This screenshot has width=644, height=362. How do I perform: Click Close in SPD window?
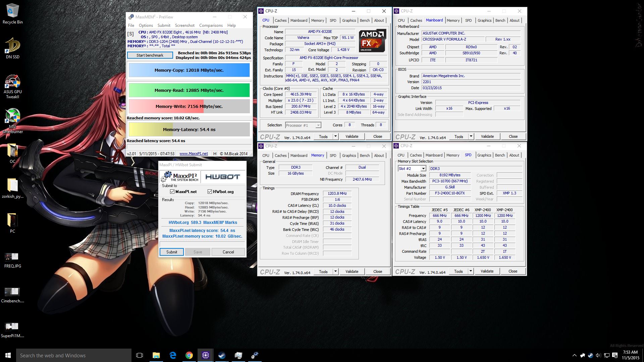[513, 271]
